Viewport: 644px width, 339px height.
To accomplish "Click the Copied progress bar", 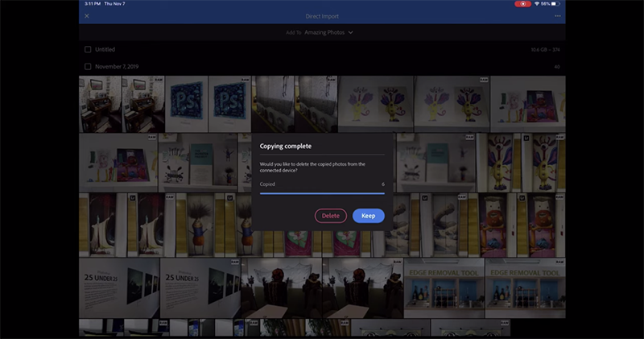I will [322, 192].
